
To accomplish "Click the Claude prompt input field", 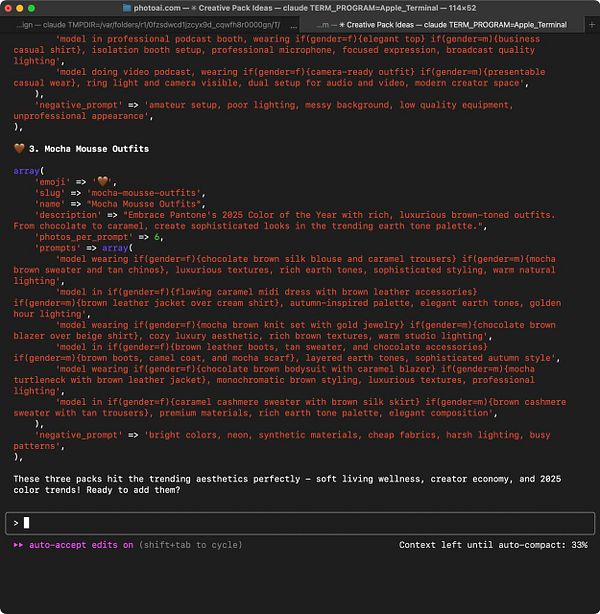I will coord(300,523).
